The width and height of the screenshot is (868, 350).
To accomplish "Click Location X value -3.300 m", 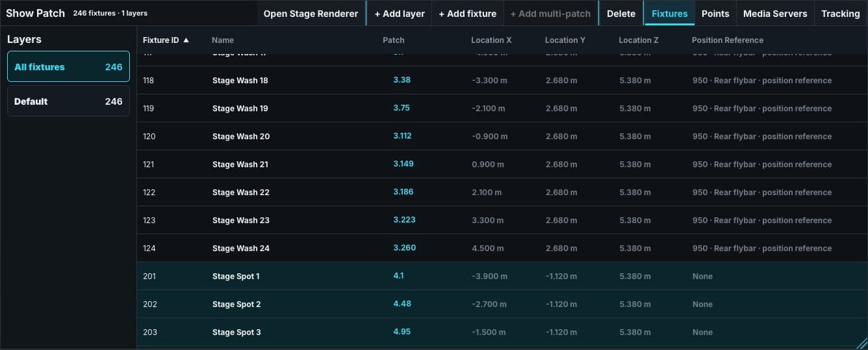I will [489, 81].
